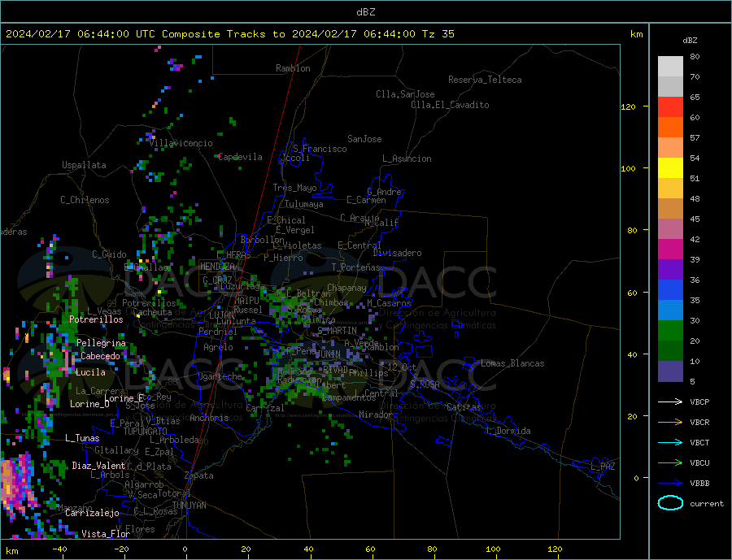Click the Diaz_Valent label
The width and height of the screenshot is (732, 560).
(98, 466)
